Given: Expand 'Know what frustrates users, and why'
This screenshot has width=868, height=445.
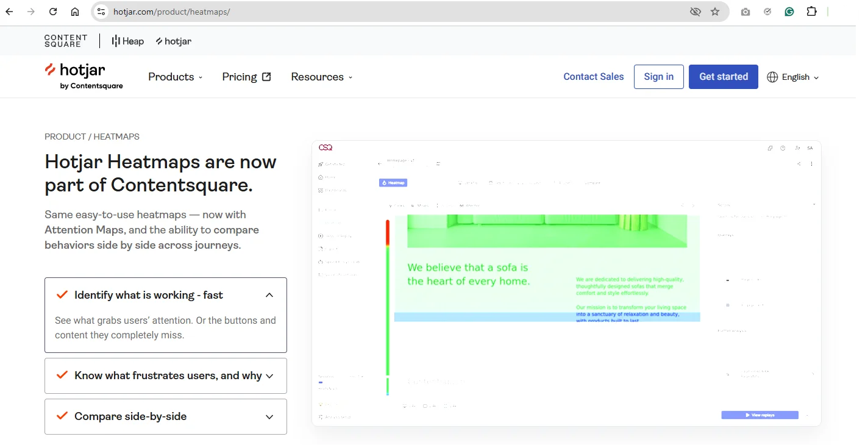Looking at the screenshot, I should (166, 376).
